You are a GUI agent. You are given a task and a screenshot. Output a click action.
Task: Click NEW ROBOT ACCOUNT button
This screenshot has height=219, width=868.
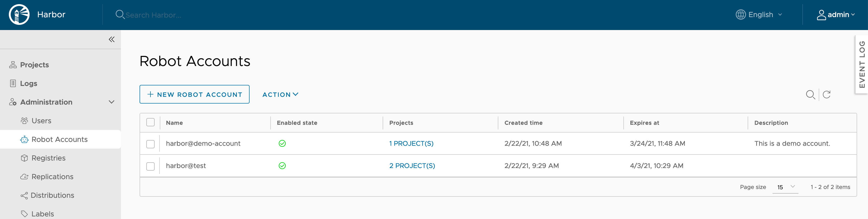pyautogui.click(x=194, y=94)
